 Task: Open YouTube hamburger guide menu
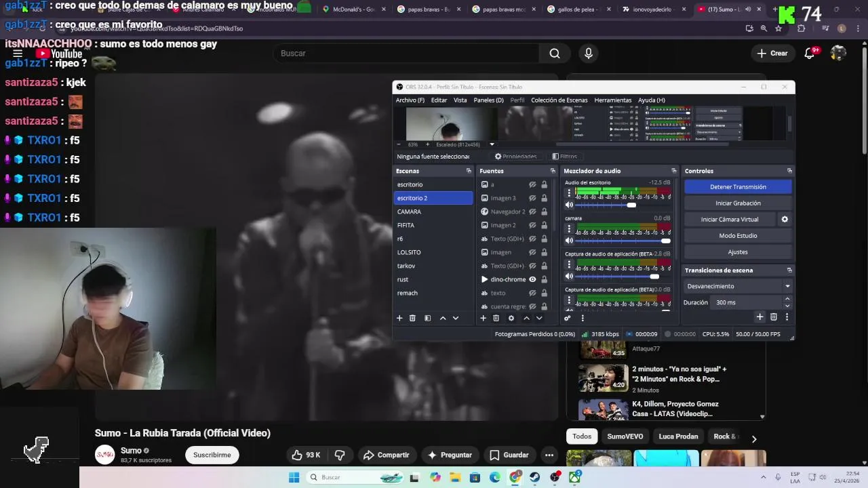point(18,54)
